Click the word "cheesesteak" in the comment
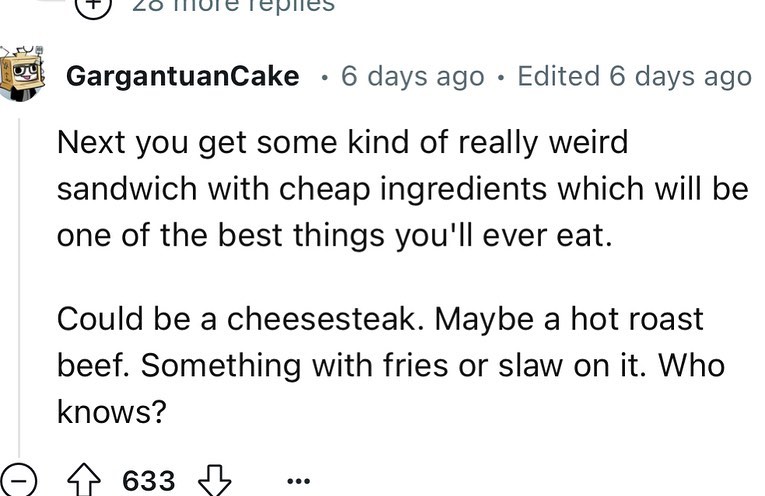This screenshot has width=765, height=496. tap(318, 319)
